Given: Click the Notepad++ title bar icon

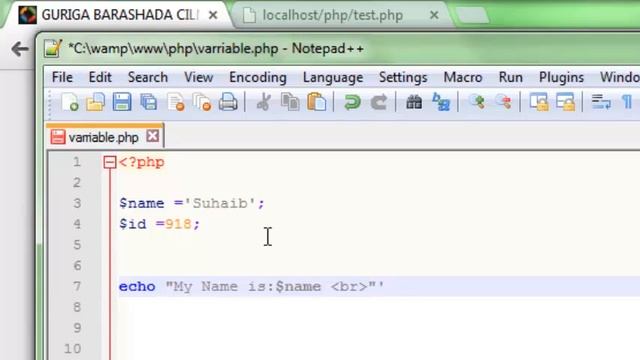Looking at the screenshot, I should [53, 48].
